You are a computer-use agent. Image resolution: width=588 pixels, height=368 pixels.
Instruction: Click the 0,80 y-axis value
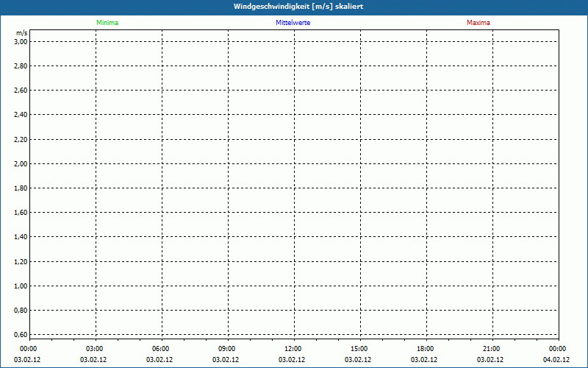pyautogui.click(x=21, y=311)
